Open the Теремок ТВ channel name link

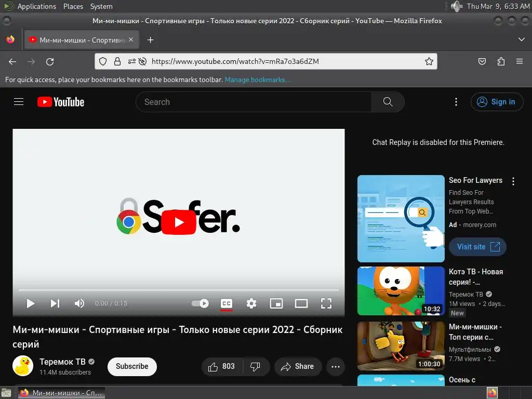[x=62, y=362]
